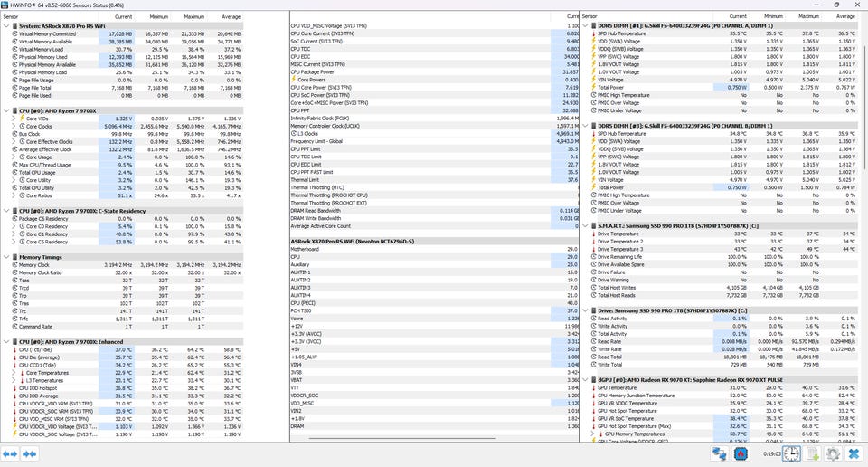The width and height of the screenshot is (868, 467).
Task: Click the lightning icon beside CPU VDDCR_VDD Voltage
Action: click(x=15, y=426)
